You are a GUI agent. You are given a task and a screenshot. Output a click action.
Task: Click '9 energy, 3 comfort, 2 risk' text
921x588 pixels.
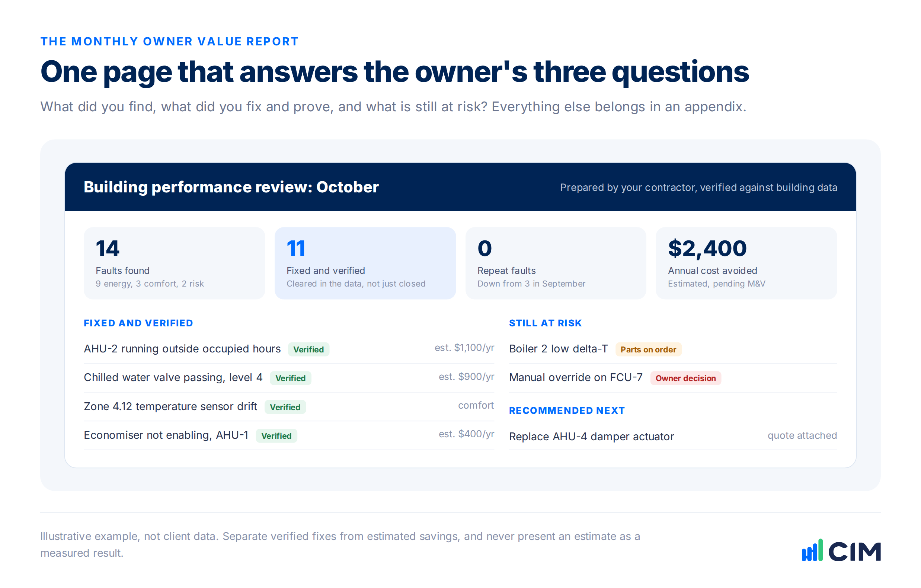coord(150,284)
